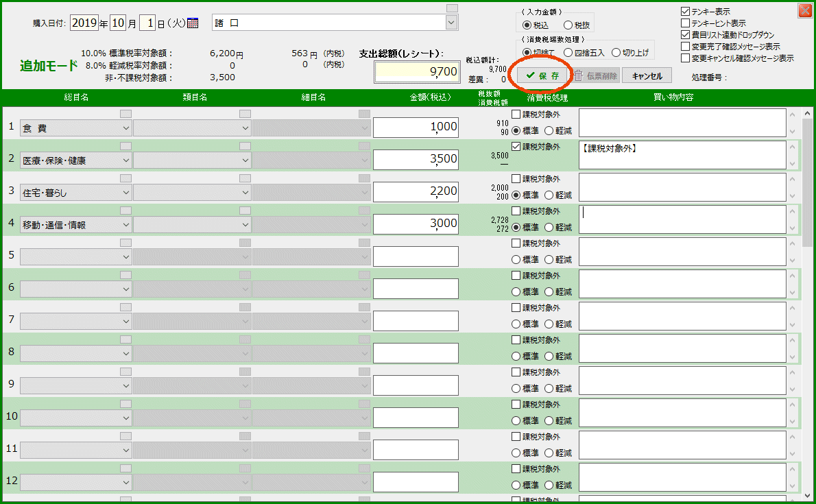The width and height of the screenshot is (816, 504).
Task: Click row 1 memo scroll-down arrow
Action: (792, 132)
